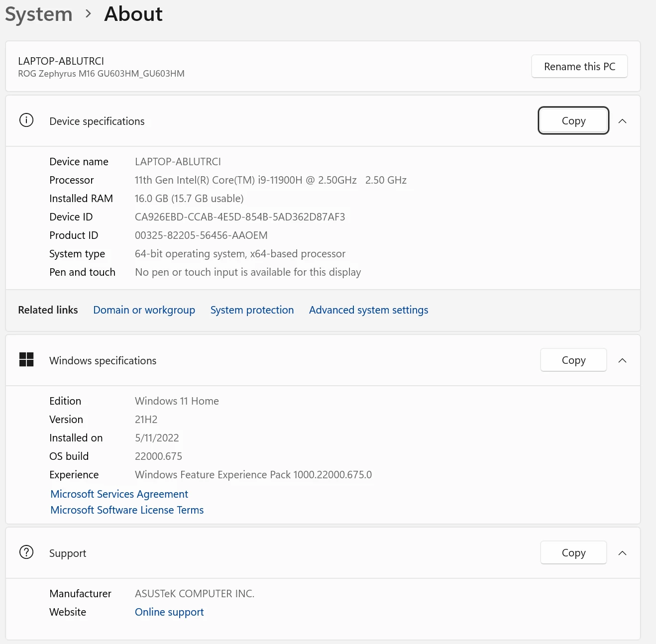This screenshot has height=644, width=656.
Task: Select the Pen and touch value text
Action: point(248,272)
